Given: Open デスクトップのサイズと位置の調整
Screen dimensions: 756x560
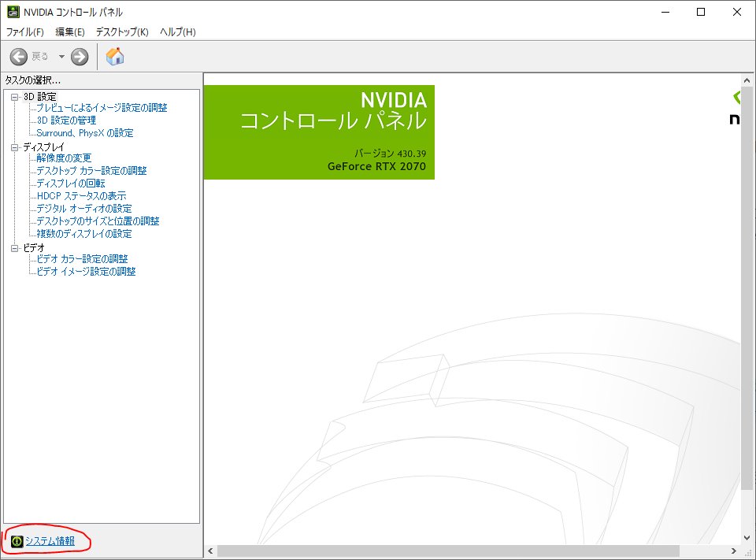Looking at the screenshot, I should click(98, 221).
